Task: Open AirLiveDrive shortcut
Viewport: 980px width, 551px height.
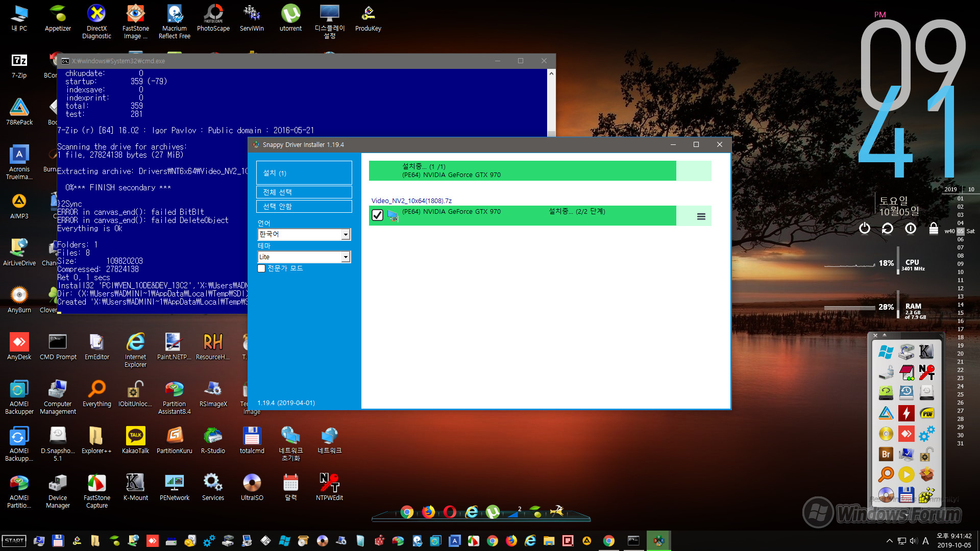Action: coord(19,253)
